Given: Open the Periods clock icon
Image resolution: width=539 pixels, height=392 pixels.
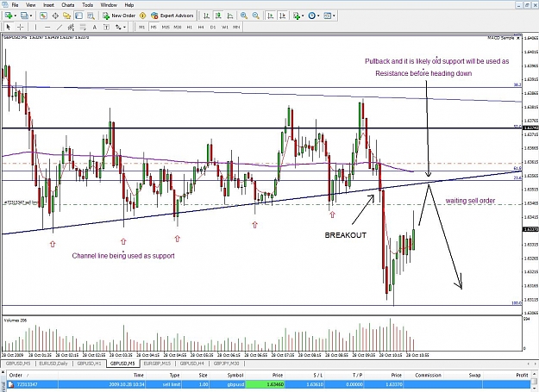Looking at the screenshot, I should [312, 16].
